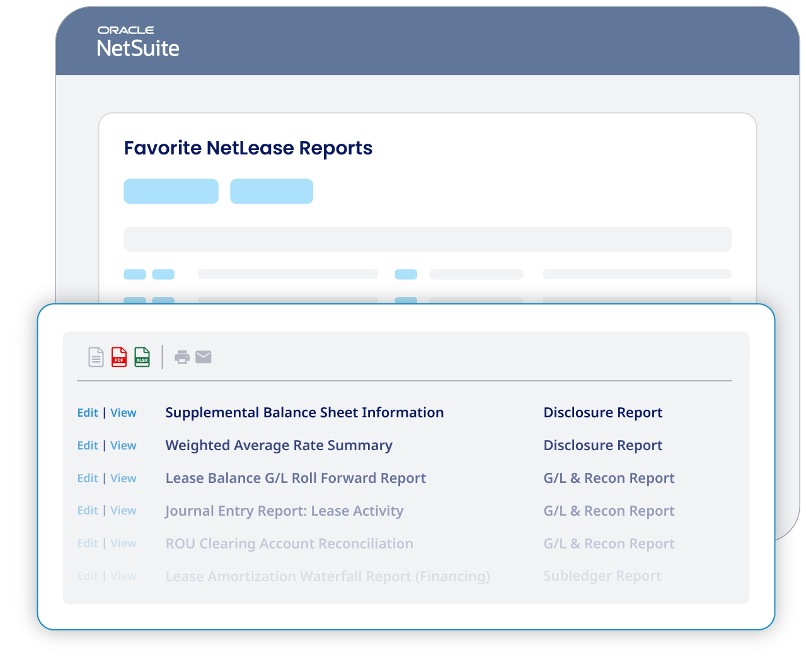Edit Supplemental Balance Sheet Information report
Screen dimensions: 806x672
(88, 413)
